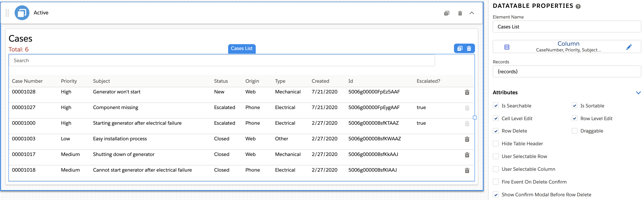Delete row for case 00001003

click(467, 139)
